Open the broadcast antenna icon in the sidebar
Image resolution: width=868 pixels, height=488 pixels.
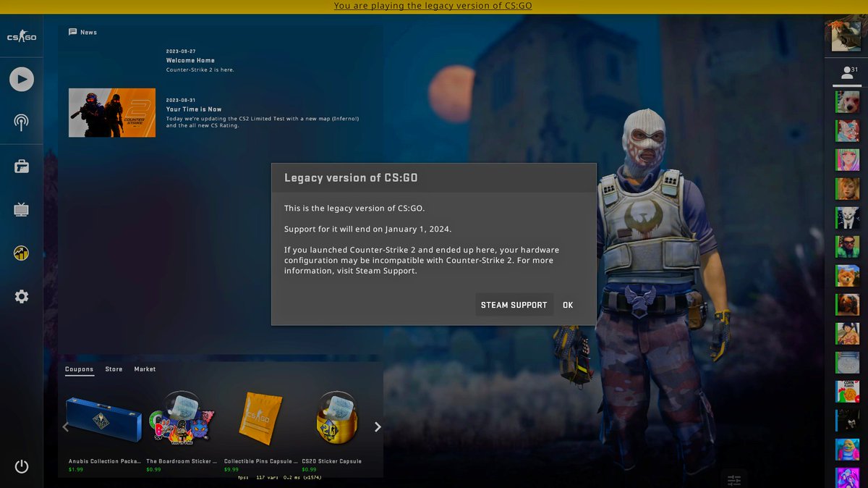click(22, 122)
